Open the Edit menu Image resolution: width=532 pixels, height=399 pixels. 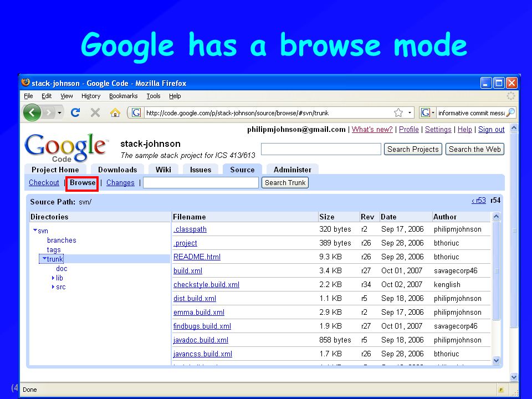[x=47, y=96]
